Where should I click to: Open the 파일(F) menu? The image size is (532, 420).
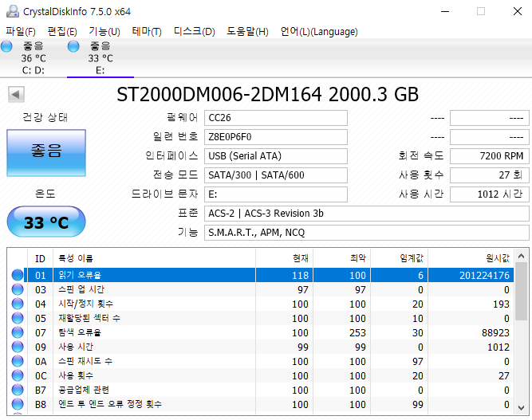click(x=21, y=32)
